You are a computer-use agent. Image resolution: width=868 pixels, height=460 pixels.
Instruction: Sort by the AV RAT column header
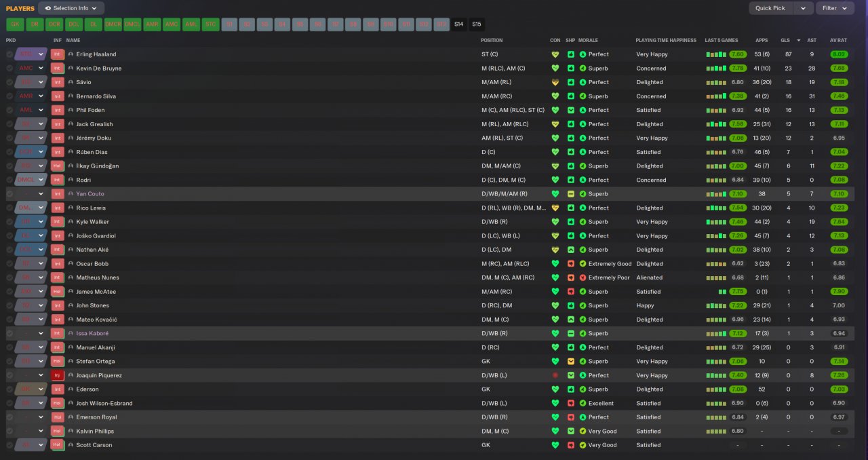(839, 40)
